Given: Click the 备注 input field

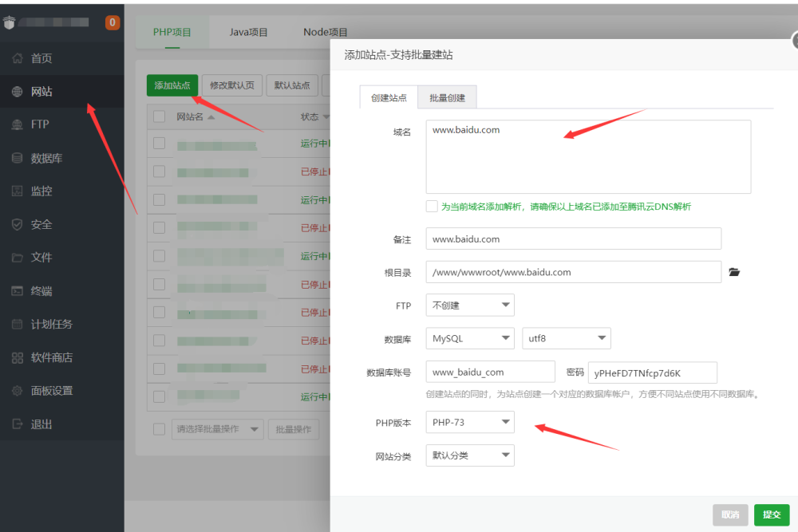Looking at the screenshot, I should click(x=573, y=238).
